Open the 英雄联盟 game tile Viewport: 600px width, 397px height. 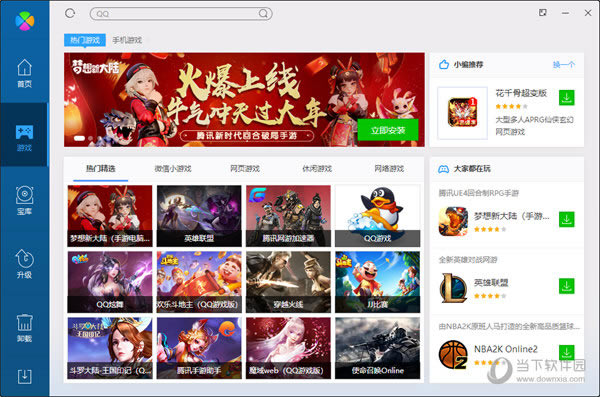coord(199,216)
